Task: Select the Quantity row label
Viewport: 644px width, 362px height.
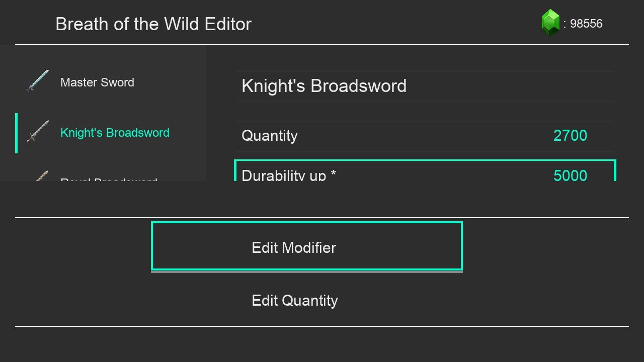Action: pos(269,136)
